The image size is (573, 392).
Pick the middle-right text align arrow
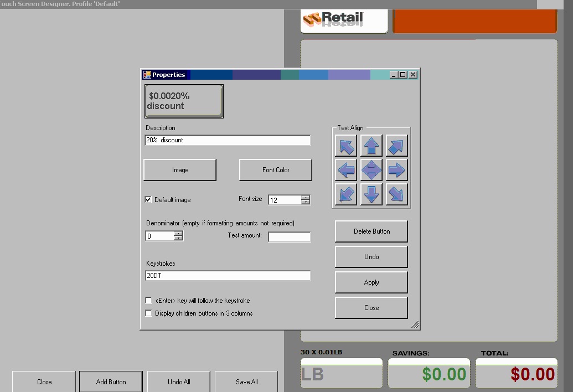point(396,170)
